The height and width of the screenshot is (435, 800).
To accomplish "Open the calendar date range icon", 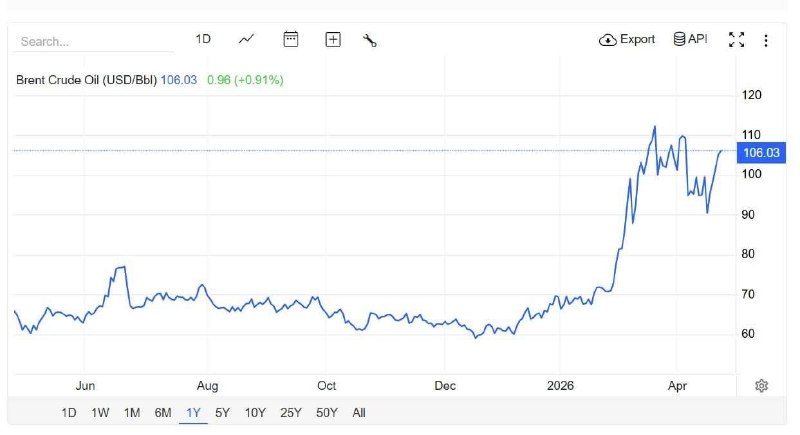I will tap(291, 39).
